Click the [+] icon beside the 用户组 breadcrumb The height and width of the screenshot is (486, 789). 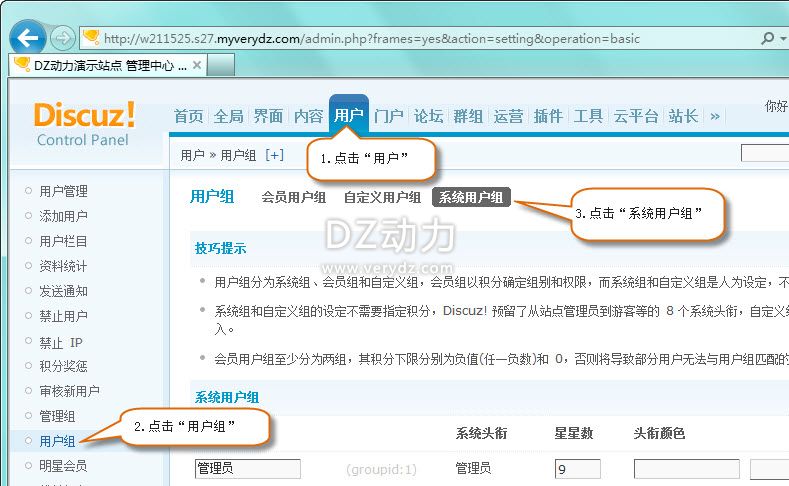click(274, 155)
